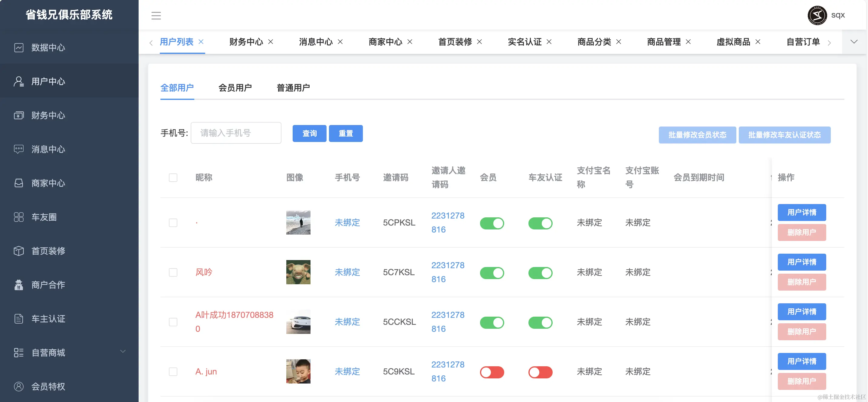Click the 财务中心 sidebar yen icon
This screenshot has width=868, height=402.
(x=19, y=115)
